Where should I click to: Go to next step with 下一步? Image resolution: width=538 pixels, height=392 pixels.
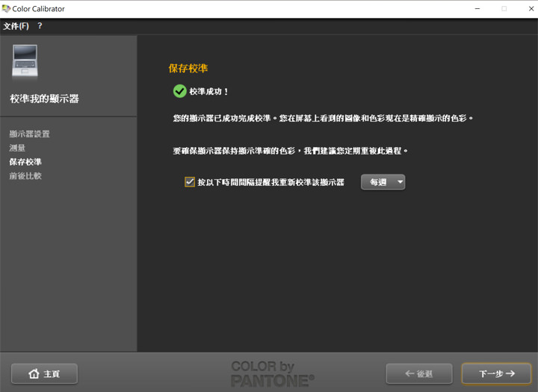496,373
